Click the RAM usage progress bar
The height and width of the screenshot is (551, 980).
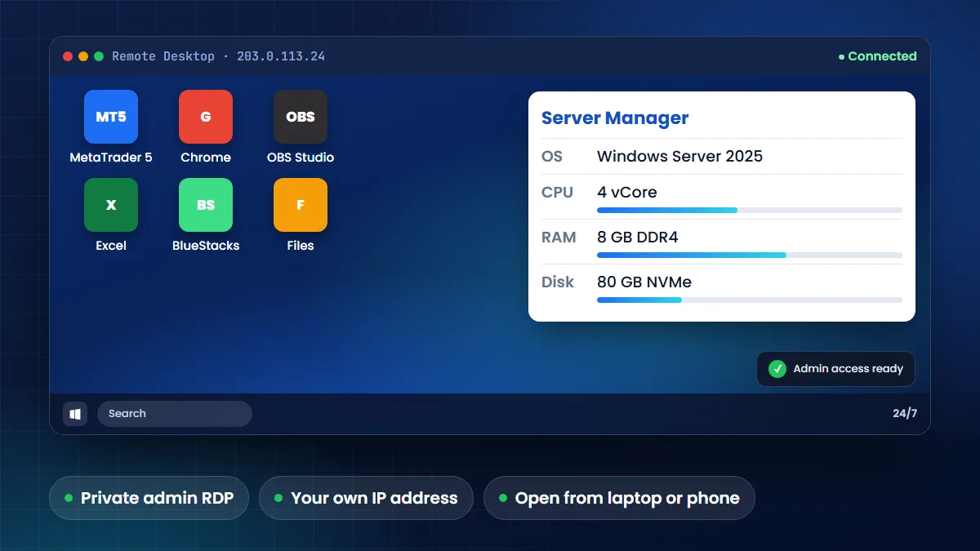pos(750,256)
